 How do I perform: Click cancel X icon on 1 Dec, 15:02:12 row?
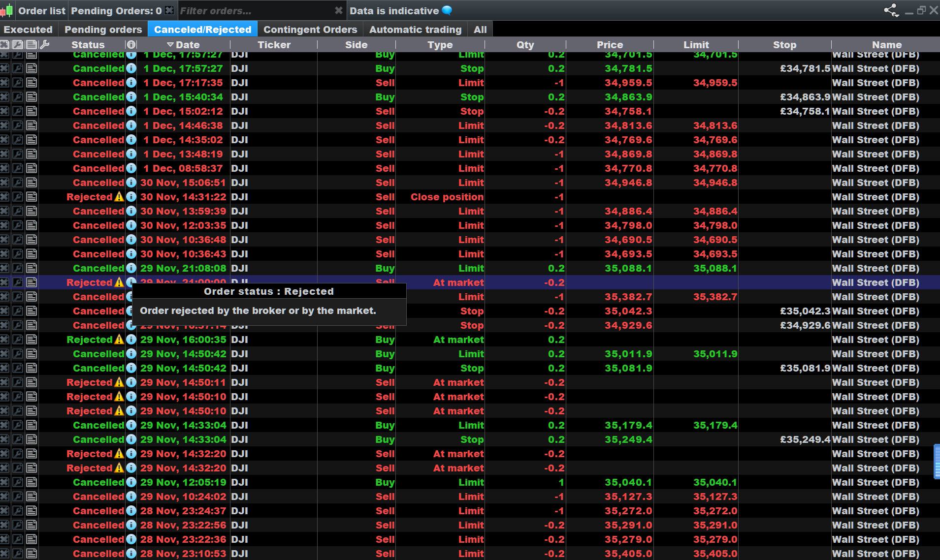4,111
